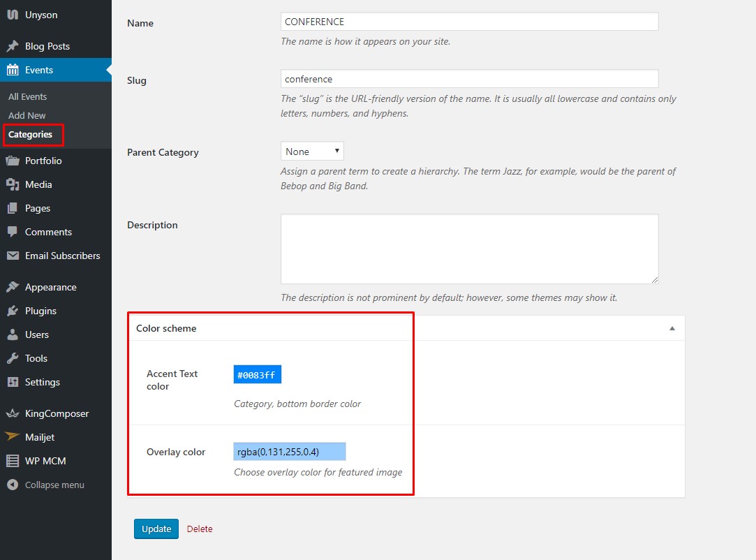Open the Parent Category dropdown
Screen dimensions: 756x560
[312, 152]
